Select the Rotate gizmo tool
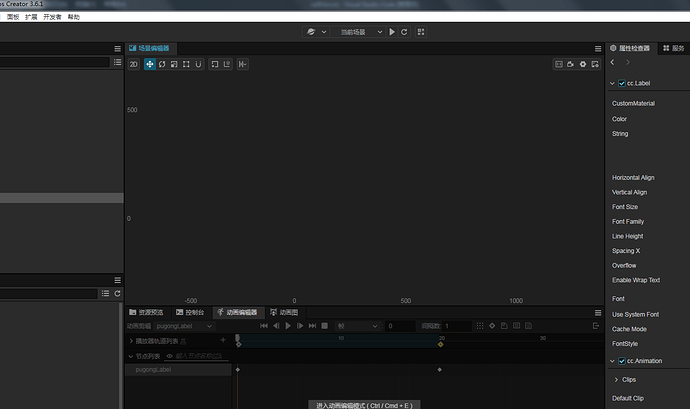The width and height of the screenshot is (690, 409). [x=162, y=64]
